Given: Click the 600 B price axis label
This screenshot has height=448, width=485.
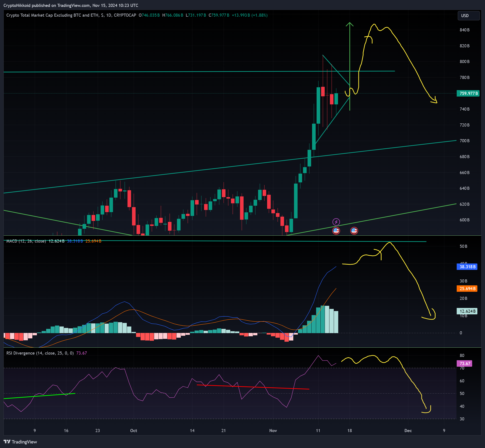Looking at the screenshot, I should click(464, 220).
